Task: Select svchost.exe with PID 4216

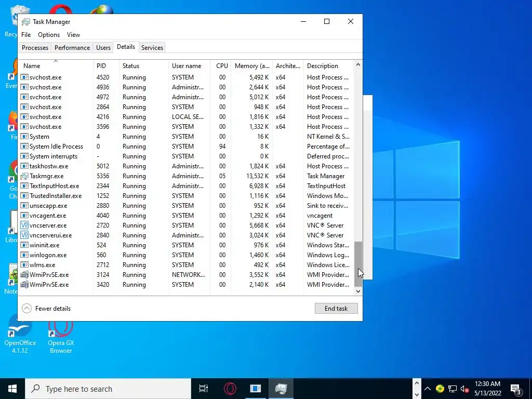Action: point(187,117)
